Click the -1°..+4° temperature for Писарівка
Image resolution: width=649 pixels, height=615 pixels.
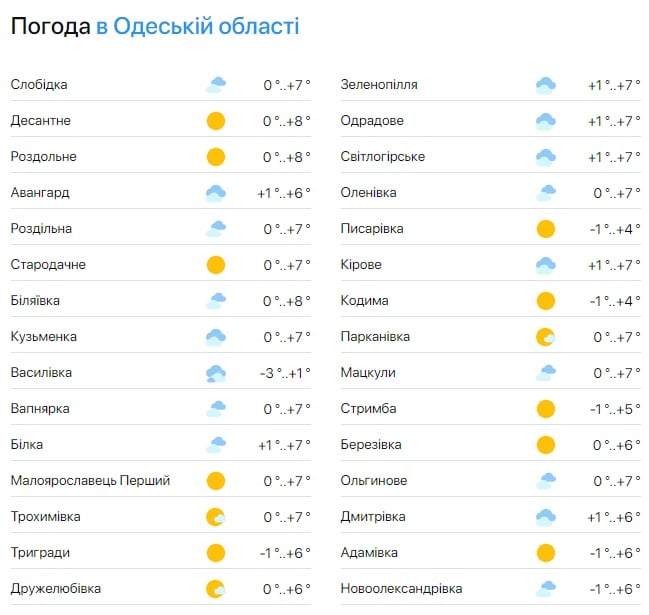pyautogui.click(x=614, y=229)
